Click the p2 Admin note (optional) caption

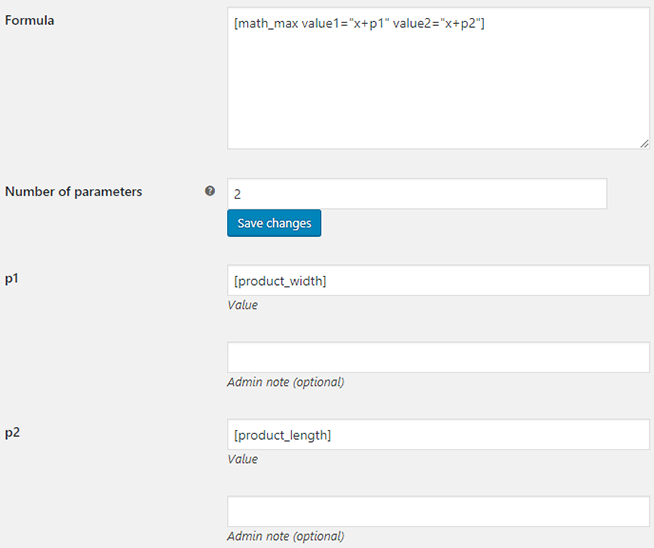[285, 536]
